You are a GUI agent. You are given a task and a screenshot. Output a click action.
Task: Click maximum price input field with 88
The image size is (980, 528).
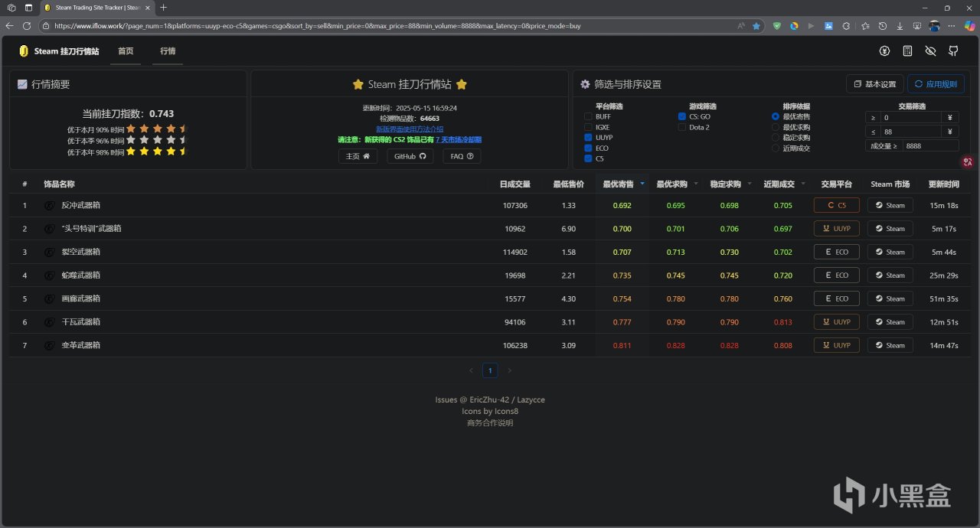910,132
